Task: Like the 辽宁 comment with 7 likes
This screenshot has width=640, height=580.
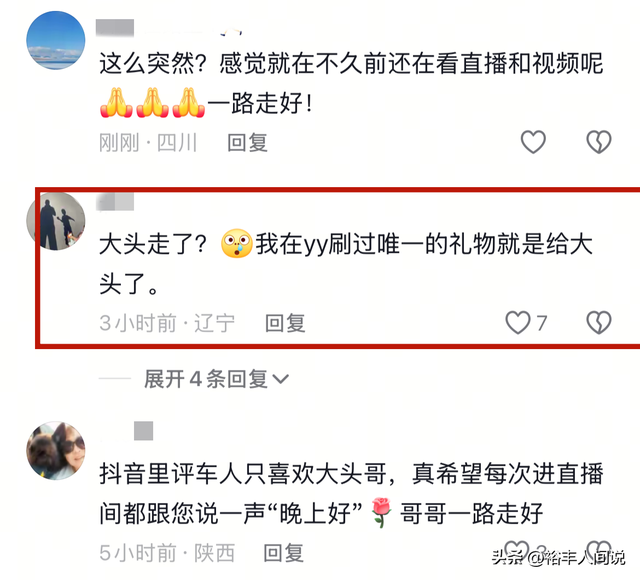Action: (518, 322)
